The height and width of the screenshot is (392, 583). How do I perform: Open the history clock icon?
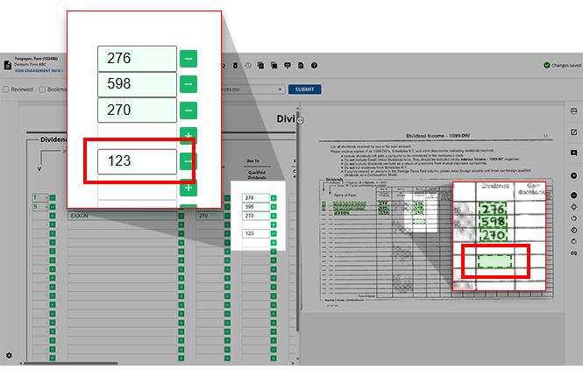248,66
